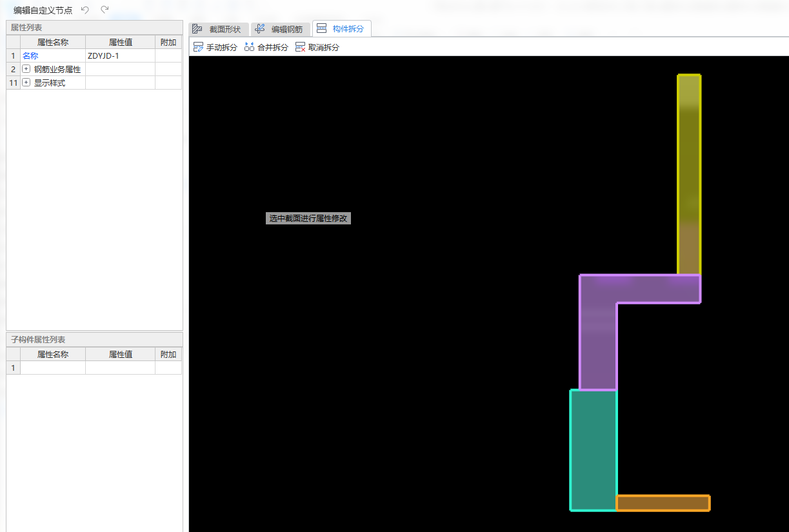789x532 pixels.
Task: Click row 1 name cell in 子构件属性列表
Action: tap(53, 368)
